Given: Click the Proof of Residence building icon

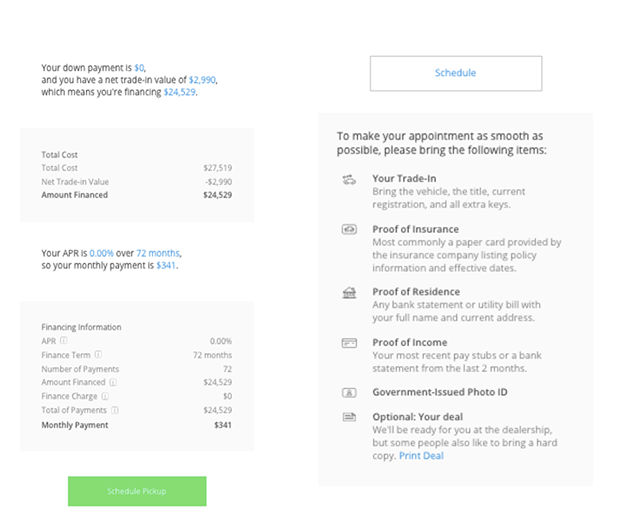Looking at the screenshot, I should pyautogui.click(x=349, y=292).
